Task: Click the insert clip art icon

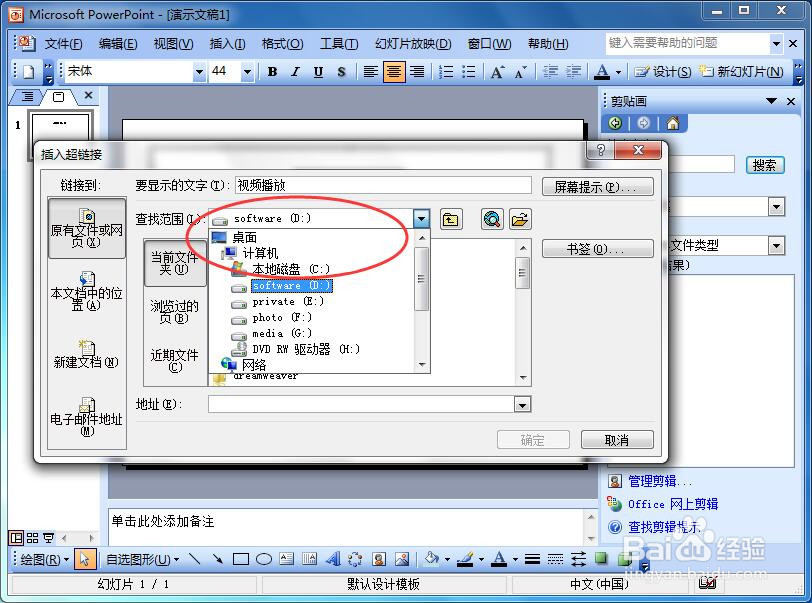Action: [x=379, y=559]
